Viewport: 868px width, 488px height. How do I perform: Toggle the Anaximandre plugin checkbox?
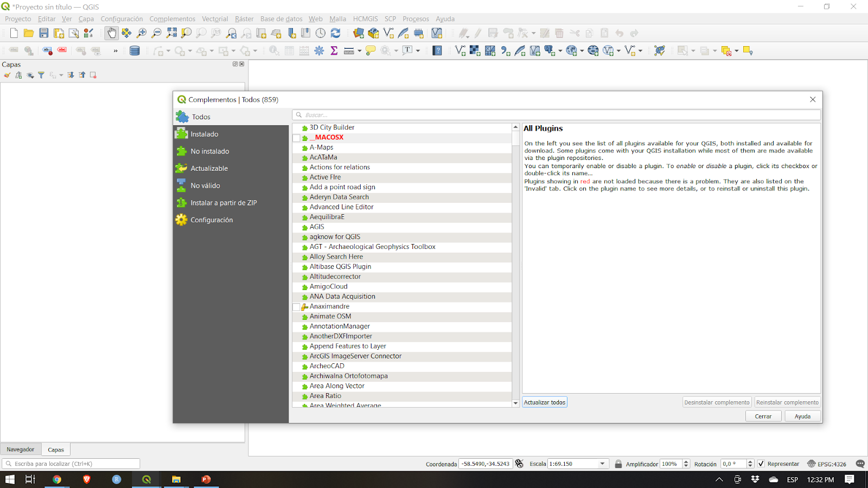(297, 307)
